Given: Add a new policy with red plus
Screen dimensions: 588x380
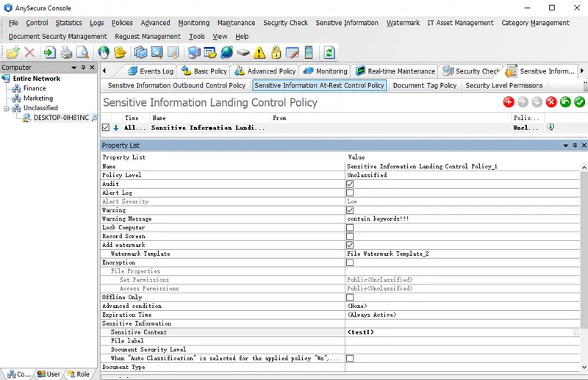Looking at the screenshot, I should pos(509,102).
